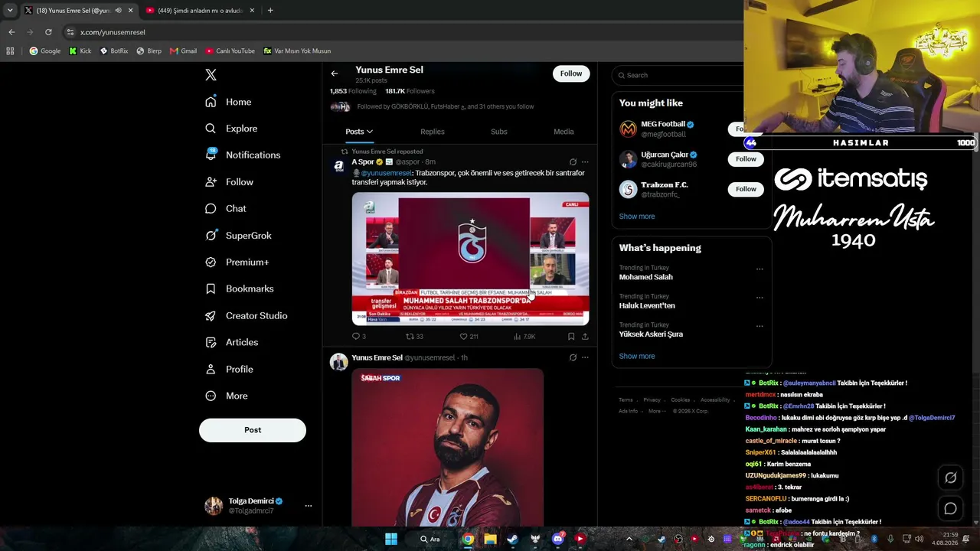Open the Chat section
The width and height of the screenshot is (980, 551).
point(227,208)
